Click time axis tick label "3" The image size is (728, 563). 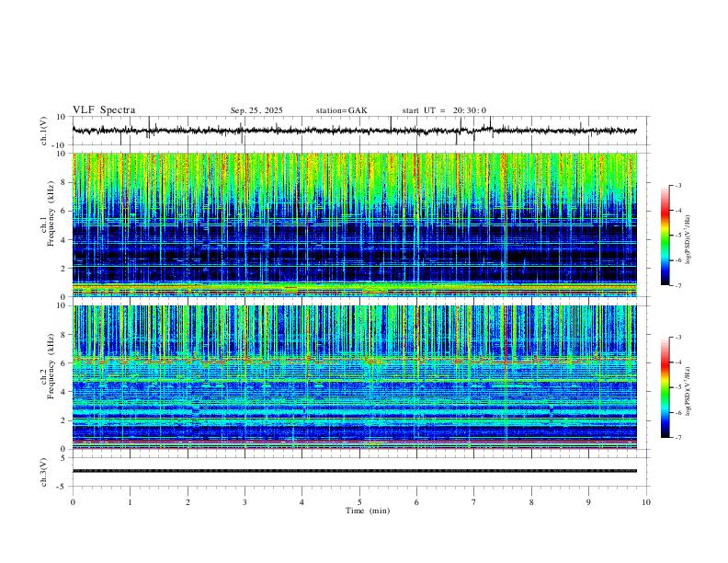click(x=245, y=502)
